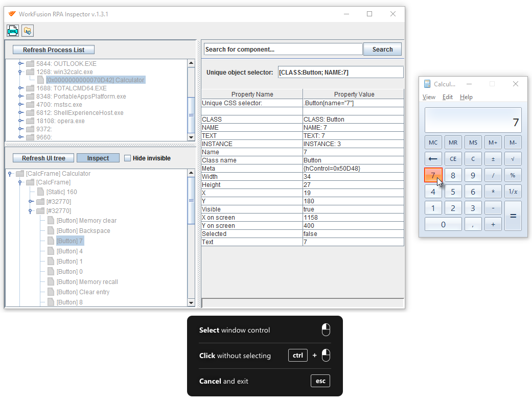Viewport: 532px width, 402px height.
Task: Click the Calculator M+ key
Action: 493,143
